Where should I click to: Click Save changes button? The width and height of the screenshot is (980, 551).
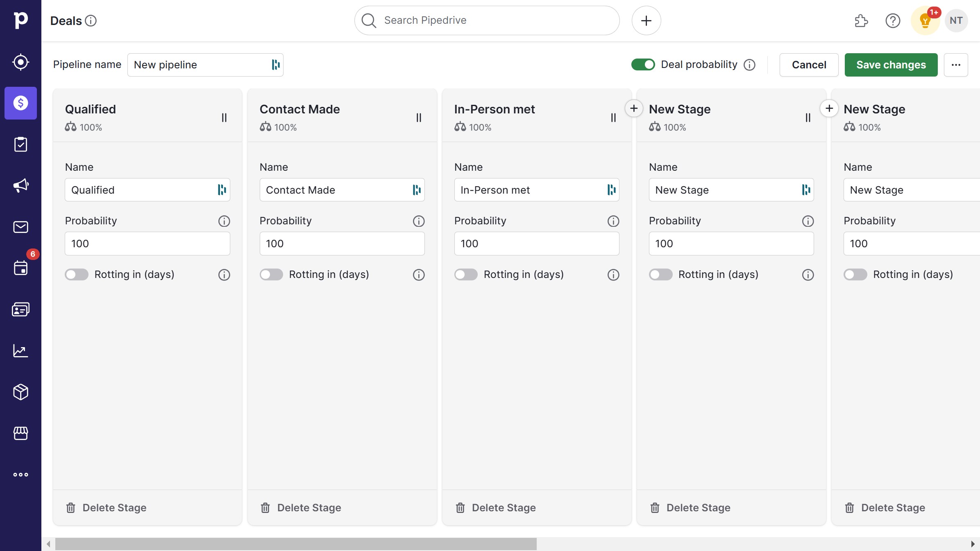pos(891,65)
